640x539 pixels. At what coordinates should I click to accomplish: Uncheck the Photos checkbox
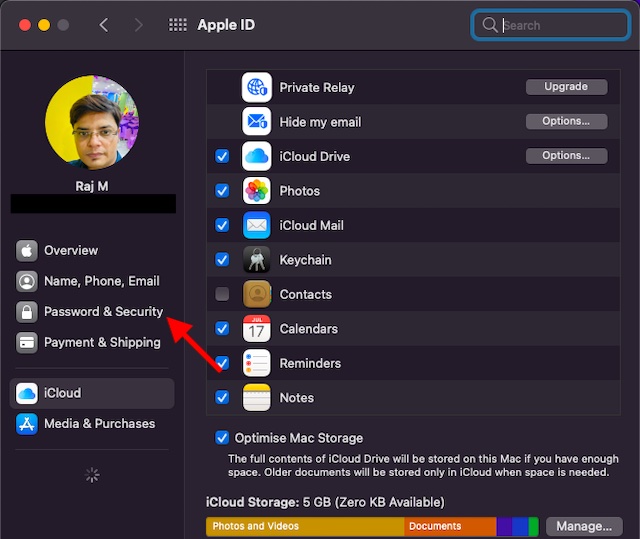[x=222, y=191]
